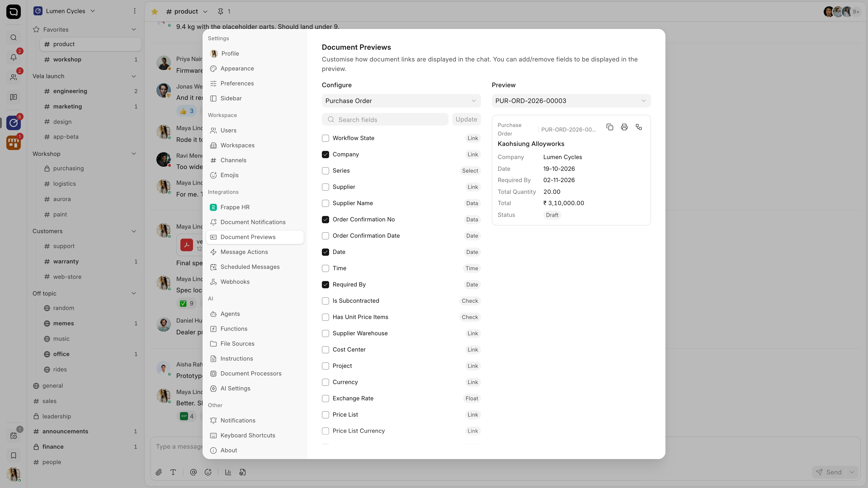The height and width of the screenshot is (488, 868).
Task: Open the Send options chevron
Action: click(x=852, y=472)
